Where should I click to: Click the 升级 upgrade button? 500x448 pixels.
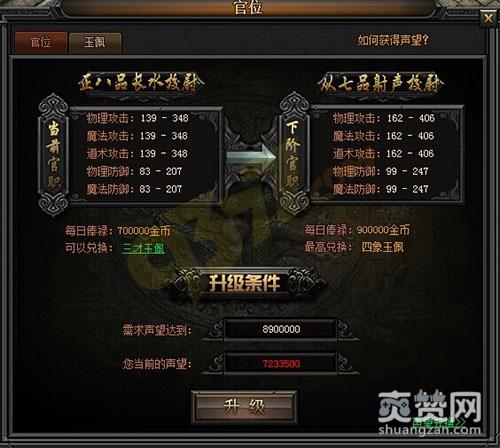point(244,407)
